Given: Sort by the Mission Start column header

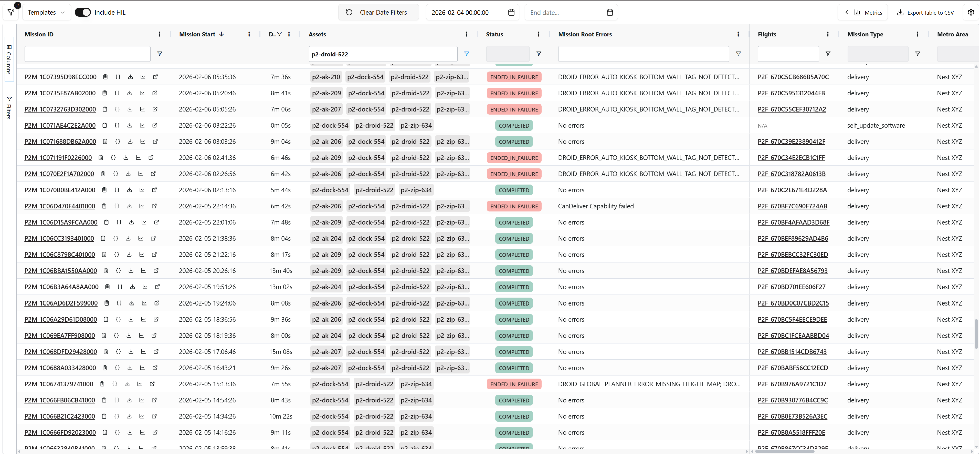Looking at the screenshot, I should (202, 34).
